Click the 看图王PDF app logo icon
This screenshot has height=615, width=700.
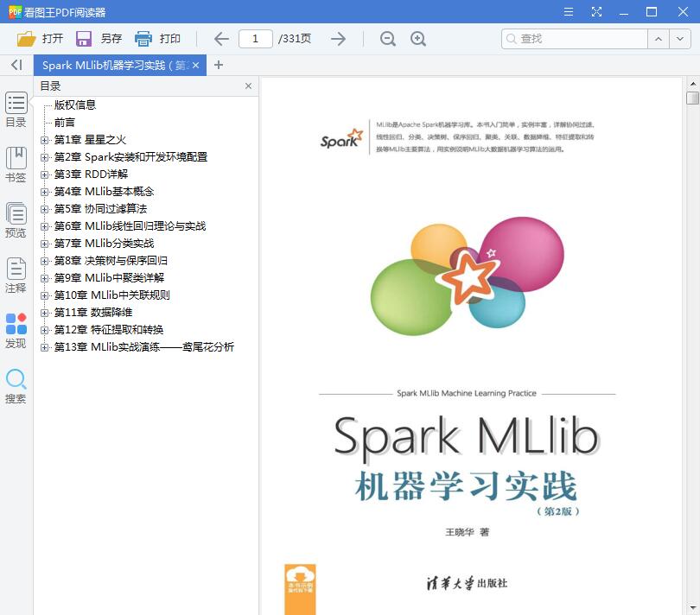15,11
